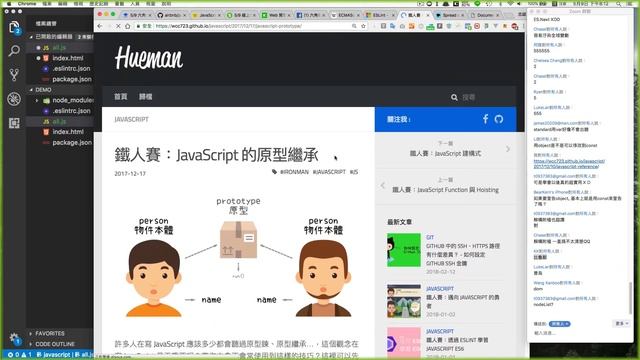
Task: Switch to the ESLint browser tab
Action: pyautogui.click(x=380, y=15)
